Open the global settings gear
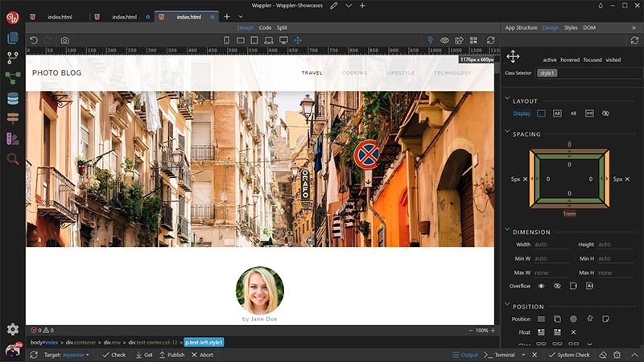The image size is (644, 362). tap(13, 329)
